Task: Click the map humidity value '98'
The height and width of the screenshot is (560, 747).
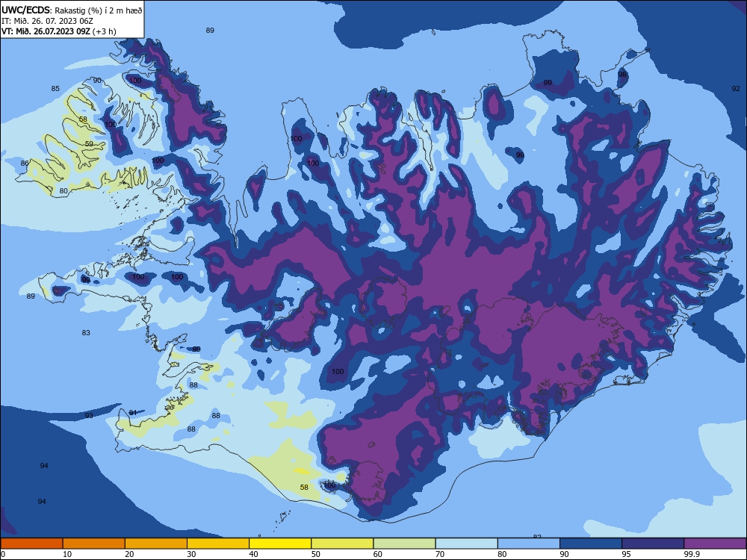Action: (622, 75)
